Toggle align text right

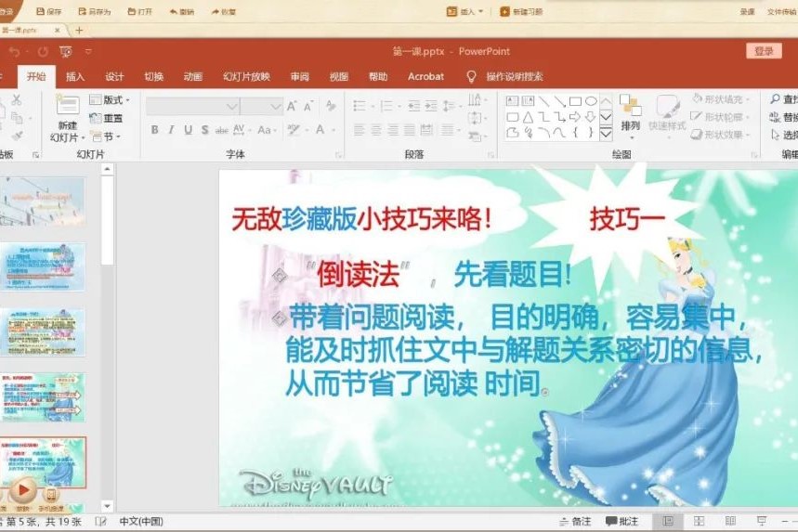(393, 130)
